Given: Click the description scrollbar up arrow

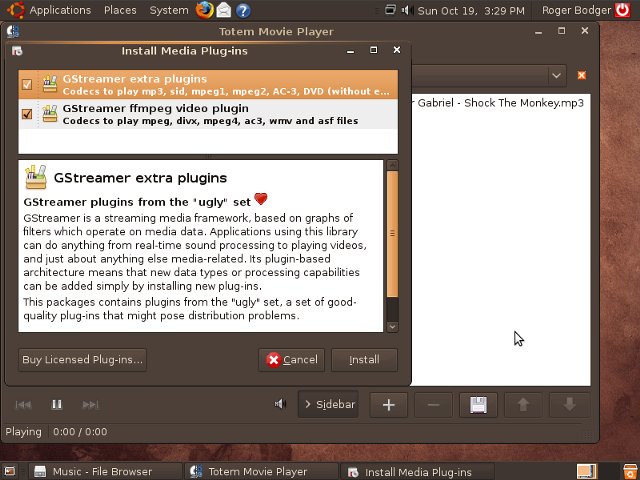Looking at the screenshot, I should coord(392,165).
